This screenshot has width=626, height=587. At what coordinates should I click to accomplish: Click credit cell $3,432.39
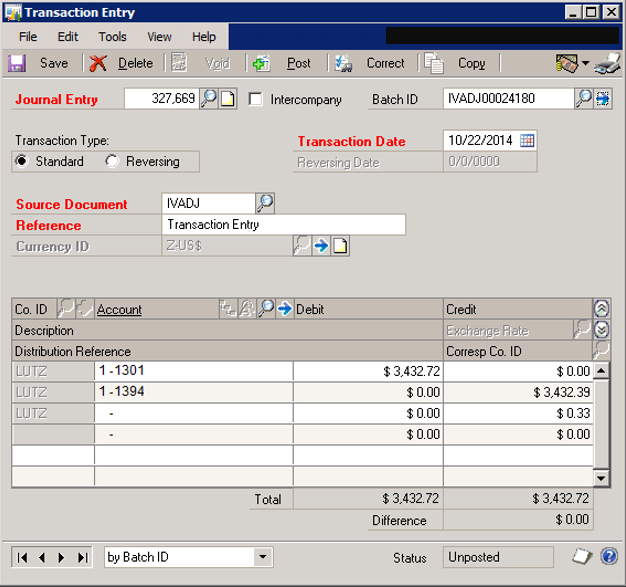pyautogui.click(x=518, y=392)
